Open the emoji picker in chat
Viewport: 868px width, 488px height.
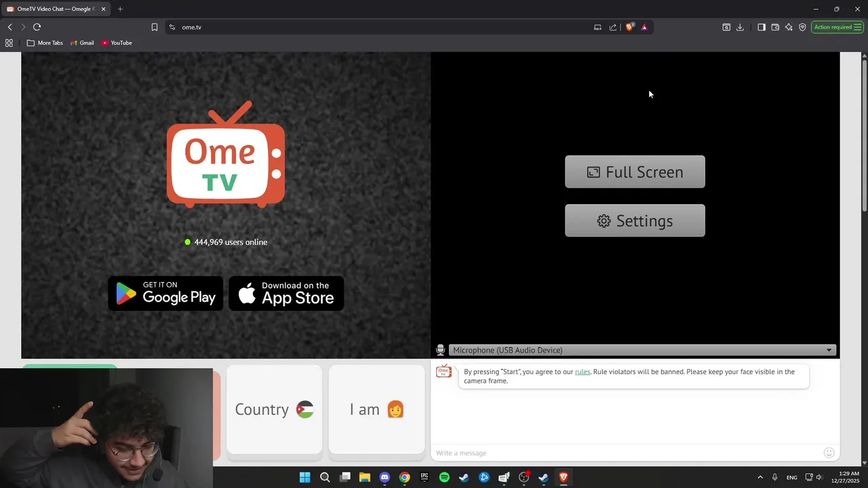[x=829, y=453]
